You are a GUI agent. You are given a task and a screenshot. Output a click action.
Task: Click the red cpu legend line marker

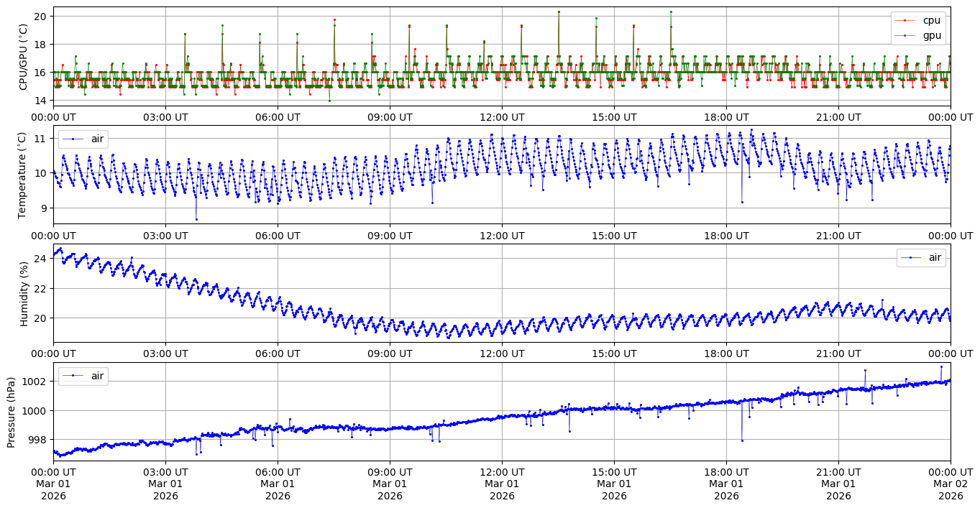click(907, 20)
